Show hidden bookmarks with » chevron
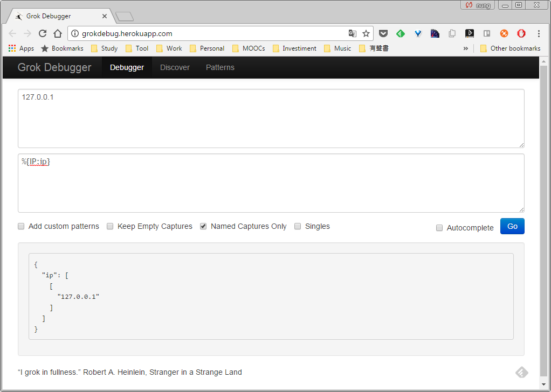This screenshot has height=392, width=551. [466, 48]
